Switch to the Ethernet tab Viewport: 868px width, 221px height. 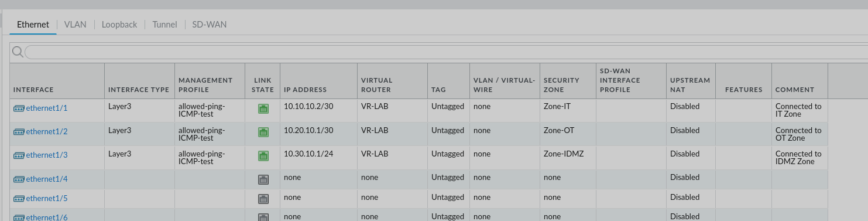[33, 25]
